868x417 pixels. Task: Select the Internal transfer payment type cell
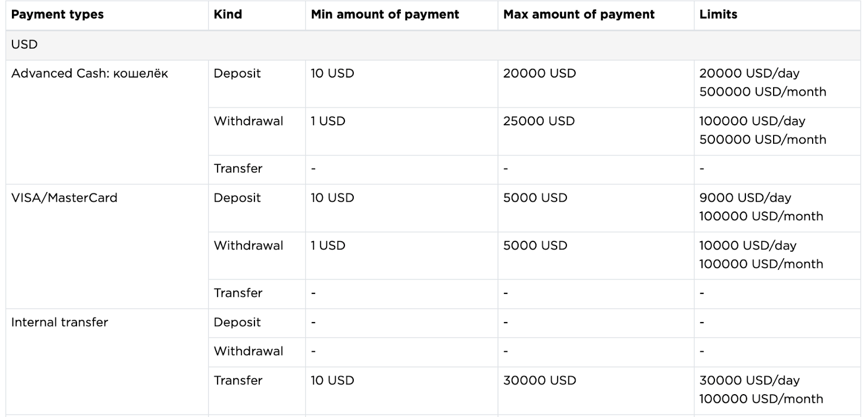click(107, 362)
